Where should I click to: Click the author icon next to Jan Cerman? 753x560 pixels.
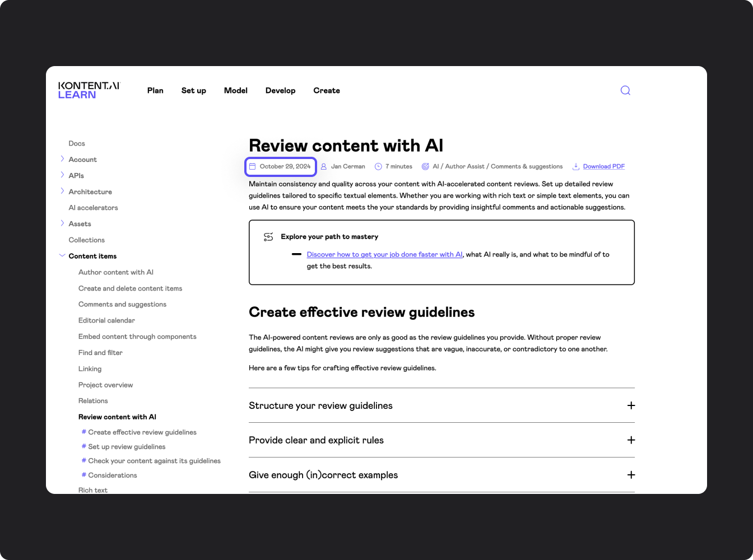[323, 166]
